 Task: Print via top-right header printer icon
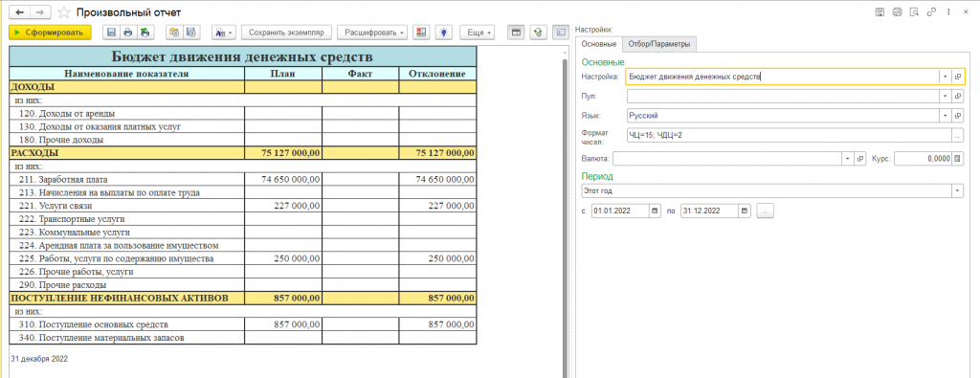pyautogui.click(x=897, y=11)
